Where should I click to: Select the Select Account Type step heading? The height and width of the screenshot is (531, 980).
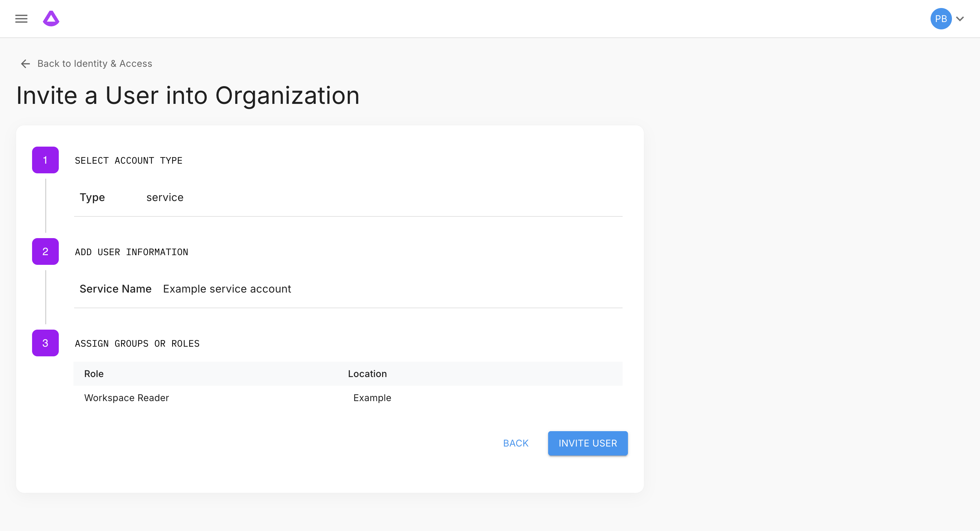pos(129,161)
